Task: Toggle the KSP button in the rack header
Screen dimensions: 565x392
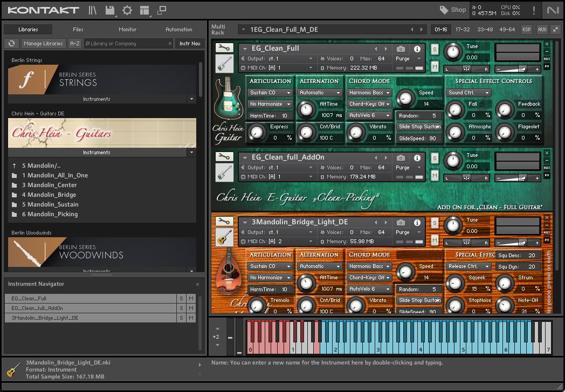Action: pyautogui.click(x=526, y=30)
